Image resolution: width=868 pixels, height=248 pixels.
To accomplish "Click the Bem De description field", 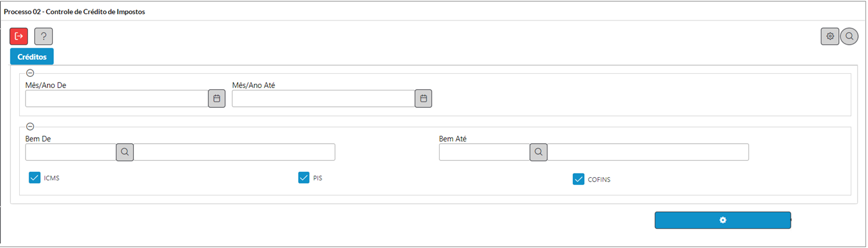I will pos(234,152).
